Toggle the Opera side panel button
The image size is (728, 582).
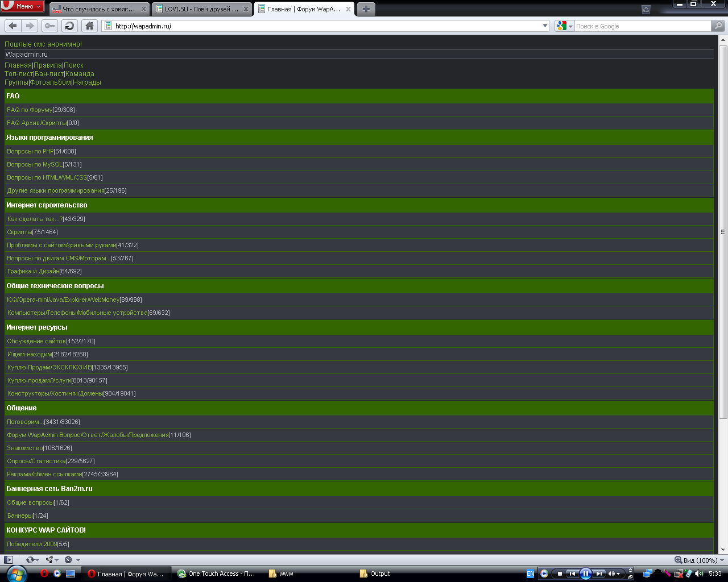[9, 560]
